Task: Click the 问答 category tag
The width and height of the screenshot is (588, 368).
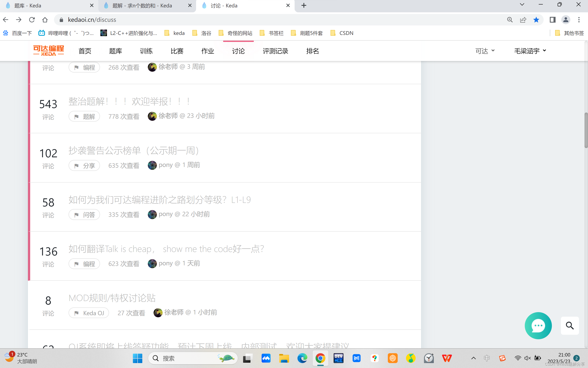Action: (84, 215)
